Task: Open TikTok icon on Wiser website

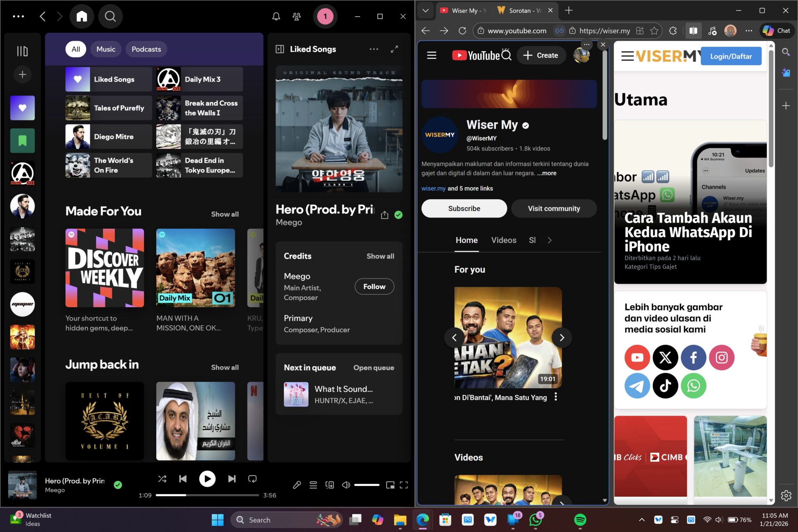Action: tap(665, 386)
